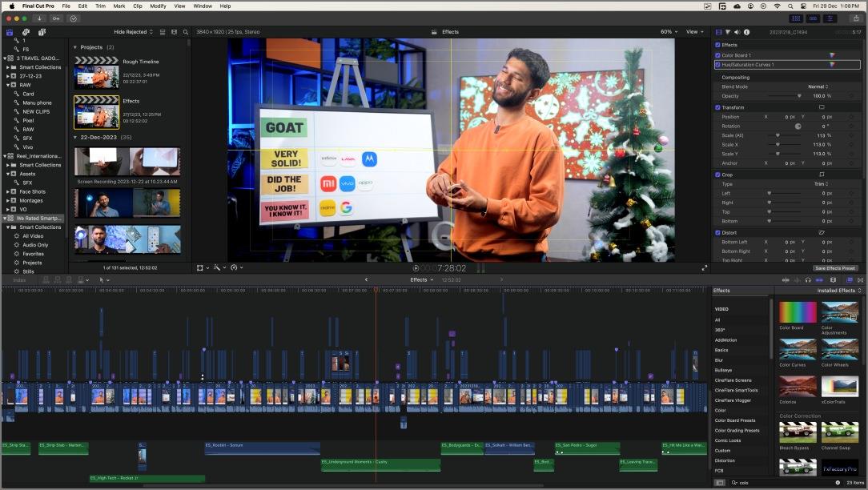Viewport: 868px width, 490px height.
Task: Click the Wi-Fi status icon
Action: pyautogui.click(x=777, y=6)
